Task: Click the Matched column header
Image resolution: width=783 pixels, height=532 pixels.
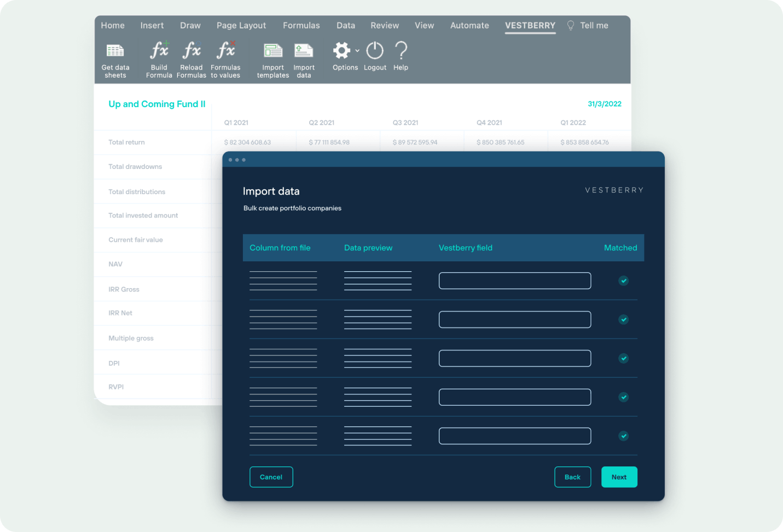Action: pos(620,248)
